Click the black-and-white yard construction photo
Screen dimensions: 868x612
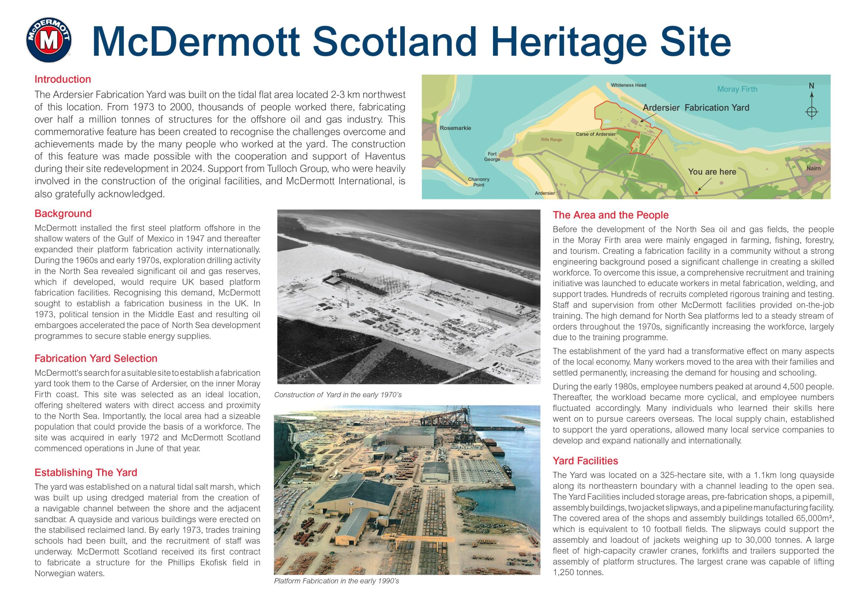409,297
